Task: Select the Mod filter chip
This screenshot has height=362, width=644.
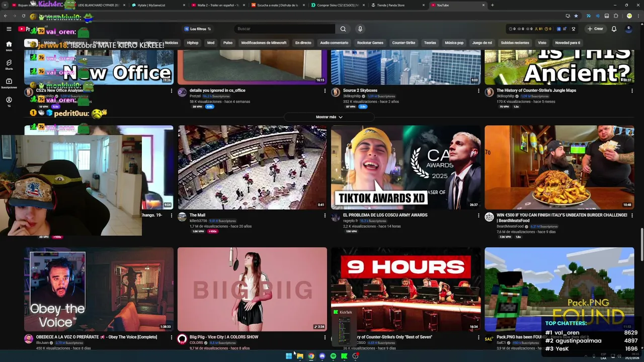Action: [211, 43]
